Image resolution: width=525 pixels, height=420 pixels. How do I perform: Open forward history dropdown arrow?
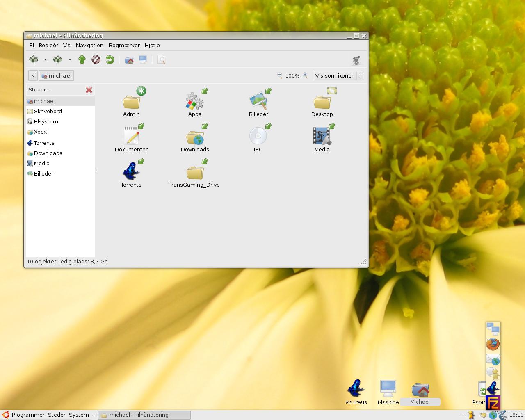(x=70, y=60)
